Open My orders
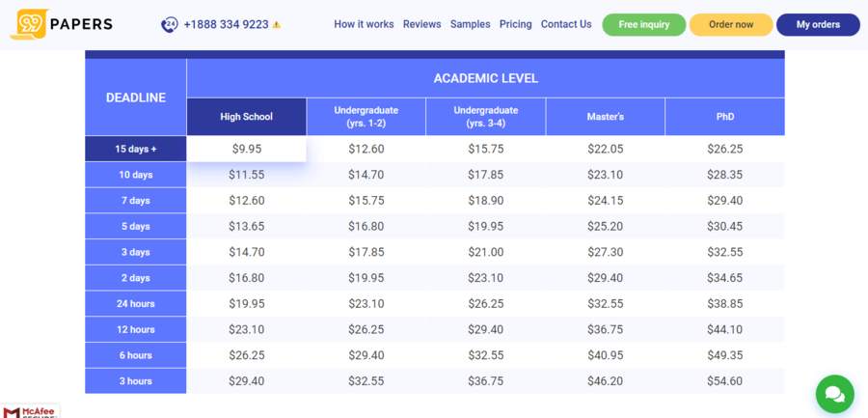868x418 pixels. click(x=818, y=24)
